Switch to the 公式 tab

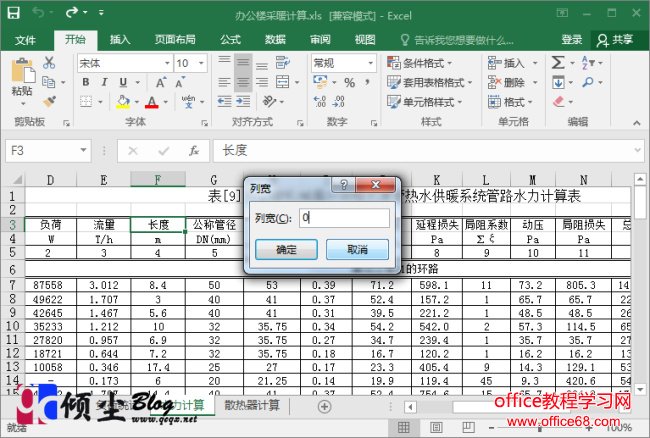coord(230,40)
